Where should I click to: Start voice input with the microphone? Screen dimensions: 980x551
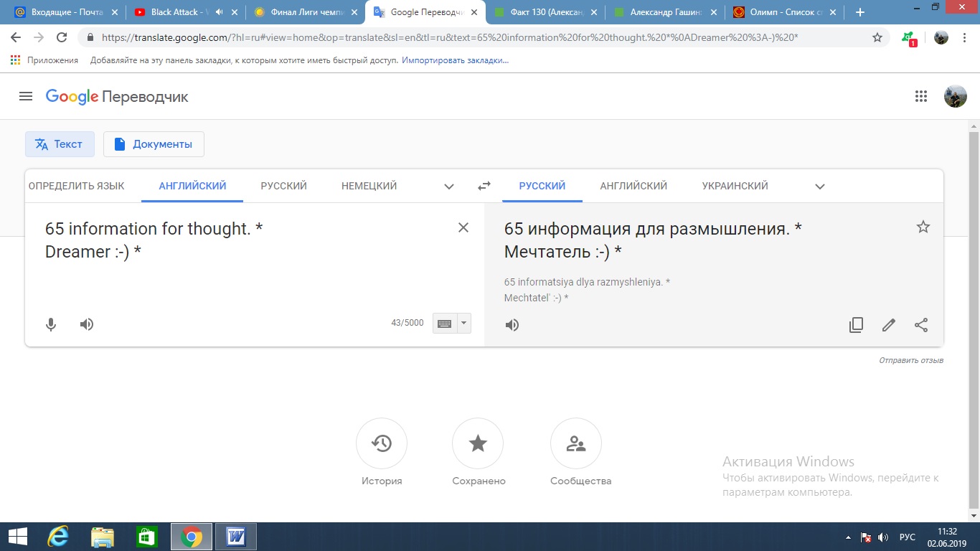(51, 324)
